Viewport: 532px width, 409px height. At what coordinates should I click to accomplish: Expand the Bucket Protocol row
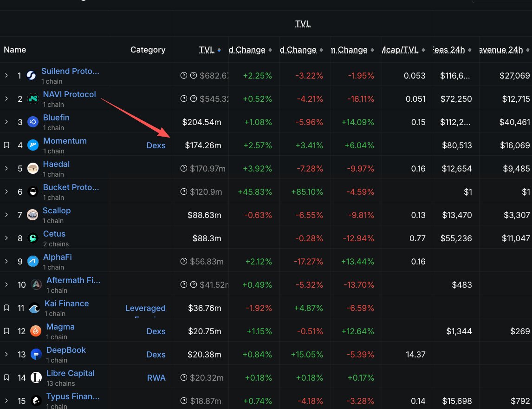6,192
